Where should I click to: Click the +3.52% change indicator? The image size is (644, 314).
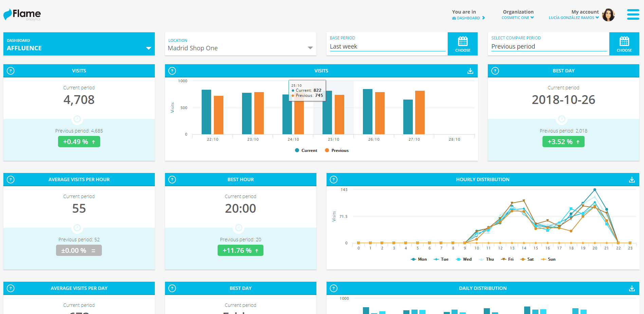click(563, 142)
